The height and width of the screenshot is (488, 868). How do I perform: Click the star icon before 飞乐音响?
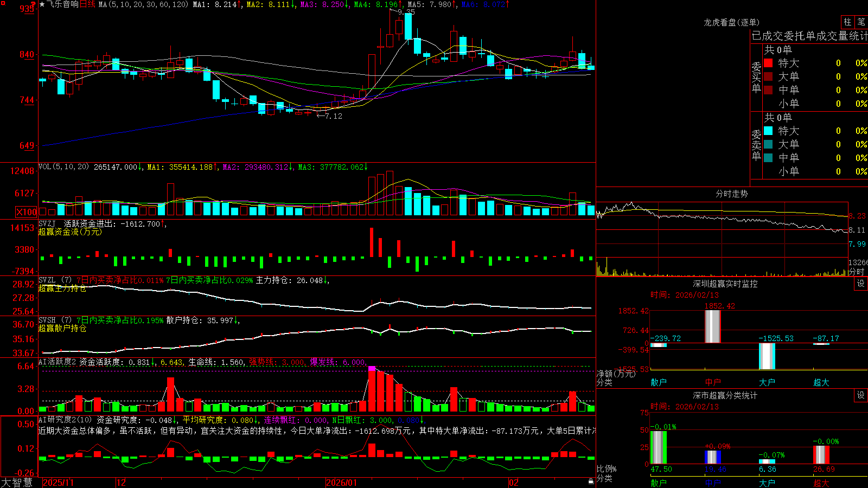click(42, 4)
